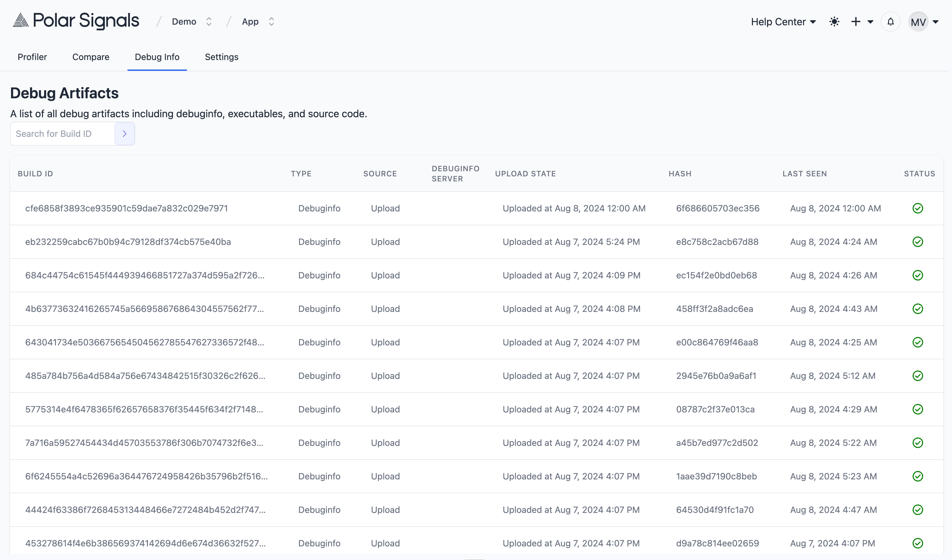This screenshot has width=952, height=560.
Task: Click the MV user avatar icon
Action: (x=919, y=21)
